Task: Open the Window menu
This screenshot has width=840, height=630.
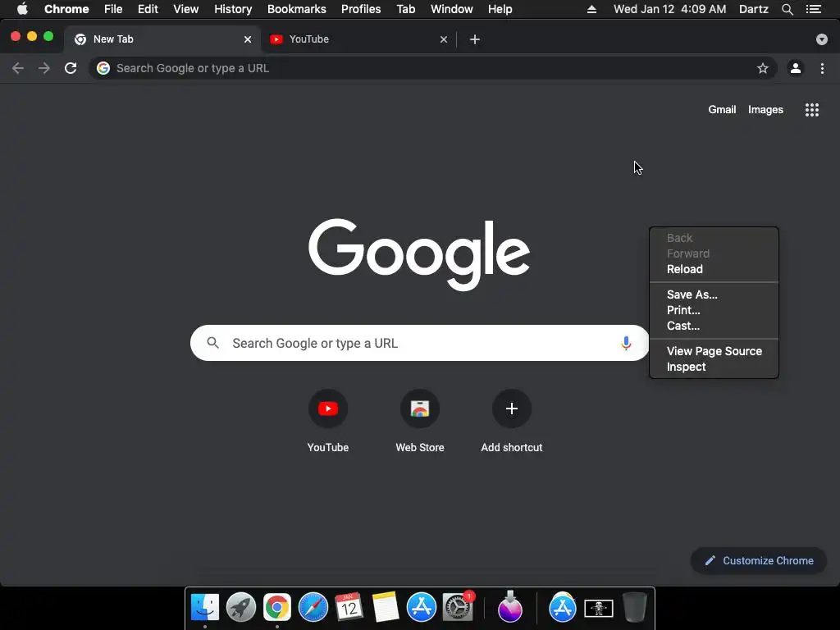Action: pyautogui.click(x=452, y=9)
